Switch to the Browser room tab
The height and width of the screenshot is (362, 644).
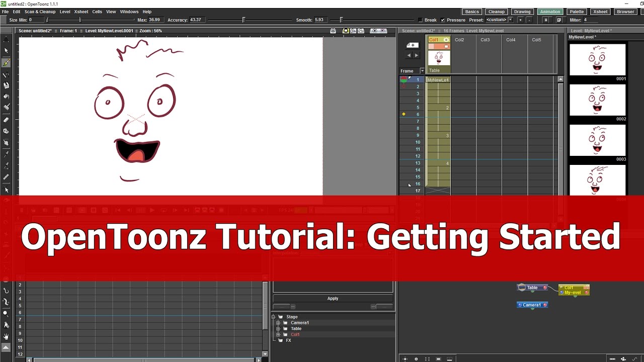[625, 12]
